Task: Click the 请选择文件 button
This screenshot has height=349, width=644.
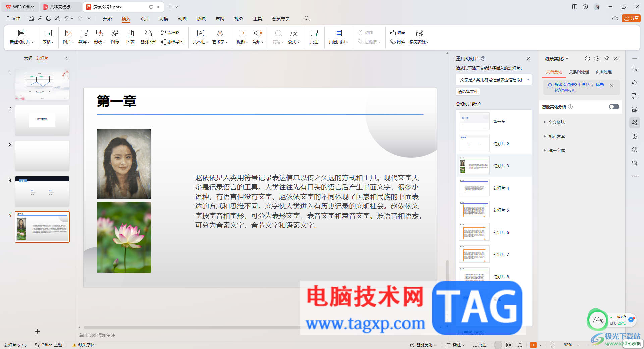Action: point(468,91)
